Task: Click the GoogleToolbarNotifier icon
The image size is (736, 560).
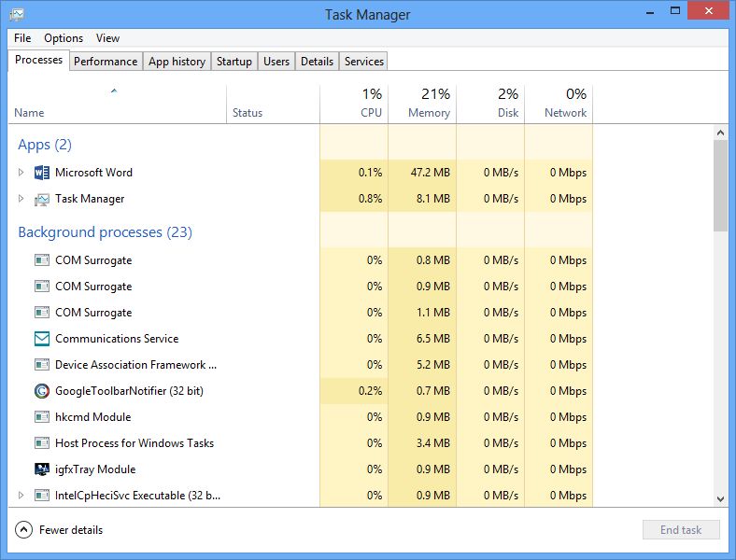Action: (42, 391)
